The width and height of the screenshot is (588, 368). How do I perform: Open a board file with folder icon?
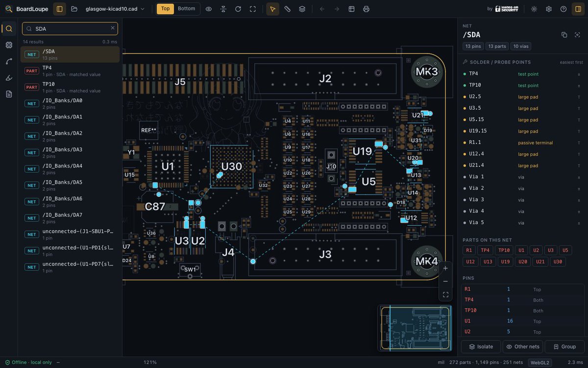[74, 9]
